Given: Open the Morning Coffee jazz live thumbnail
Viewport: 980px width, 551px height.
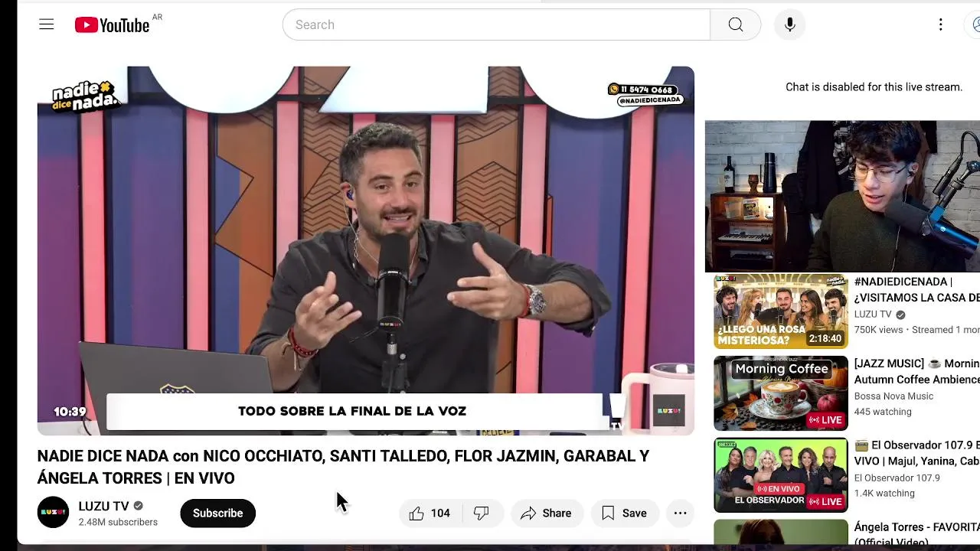Looking at the screenshot, I should [781, 393].
